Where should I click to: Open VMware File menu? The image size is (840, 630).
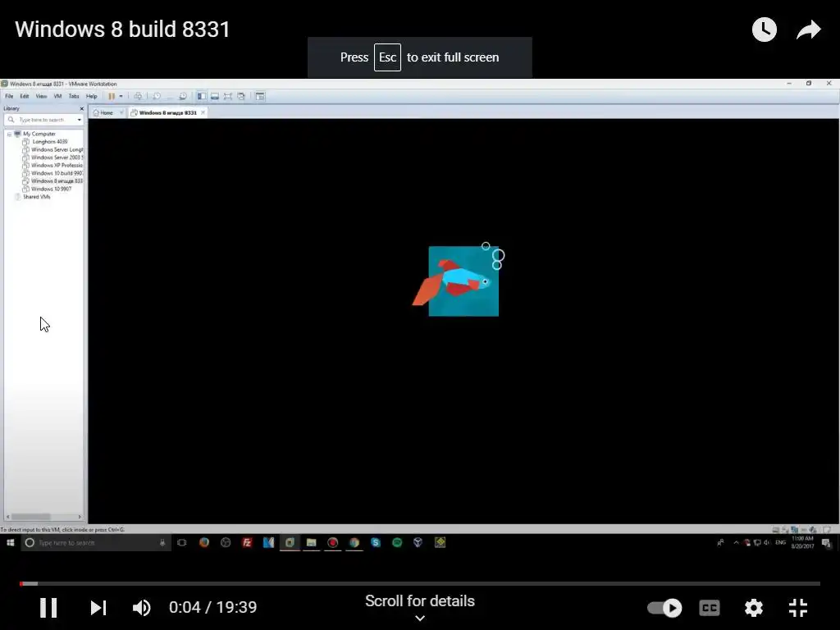[9, 97]
